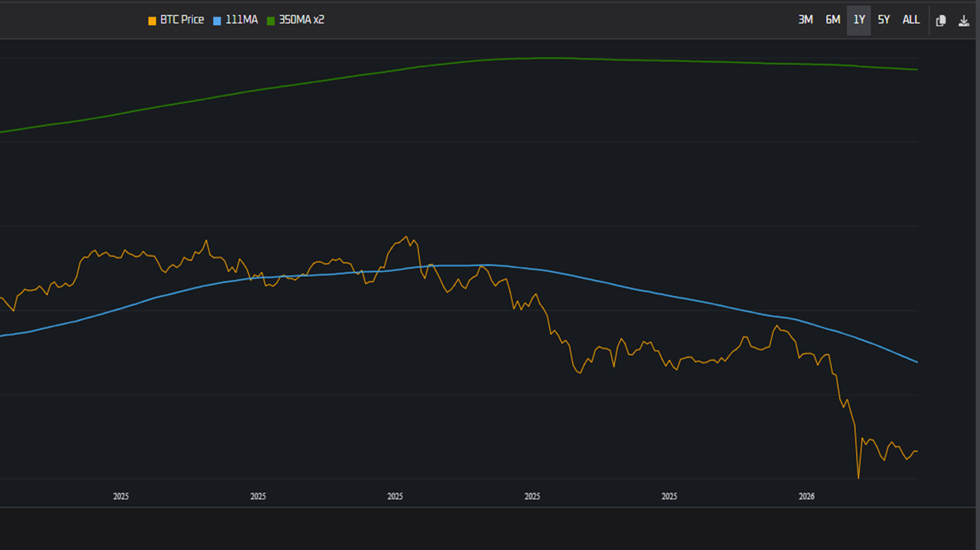Click the right end of the green 350MA line
Viewport: 980px width, 550px height.
(x=917, y=69)
